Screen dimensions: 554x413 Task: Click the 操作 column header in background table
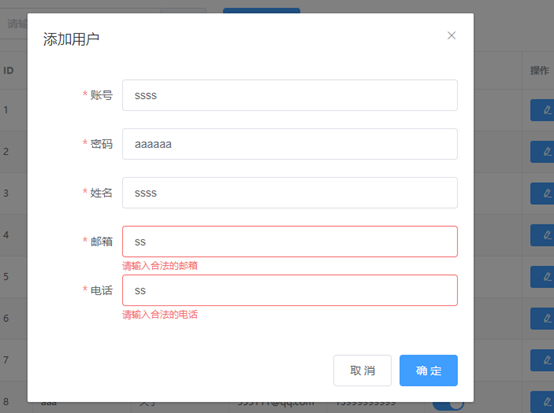tap(540, 71)
